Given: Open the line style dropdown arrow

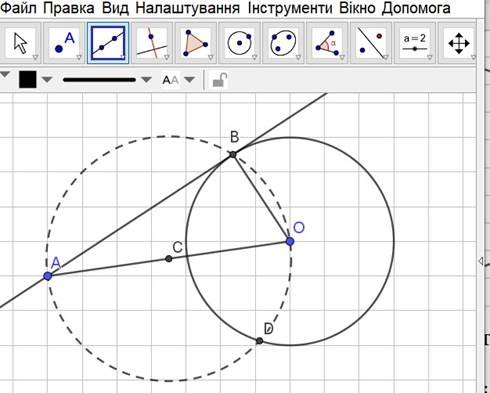Looking at the screenshot, I should [146, 80].
